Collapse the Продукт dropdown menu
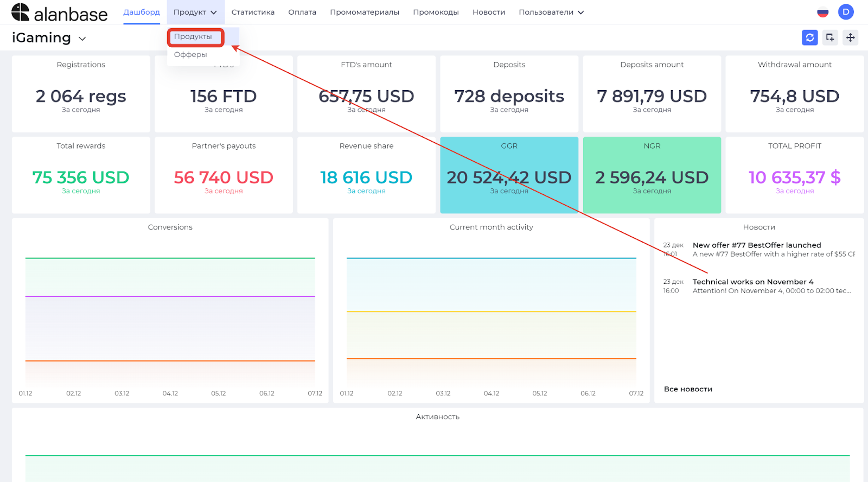 pos(195,12)
